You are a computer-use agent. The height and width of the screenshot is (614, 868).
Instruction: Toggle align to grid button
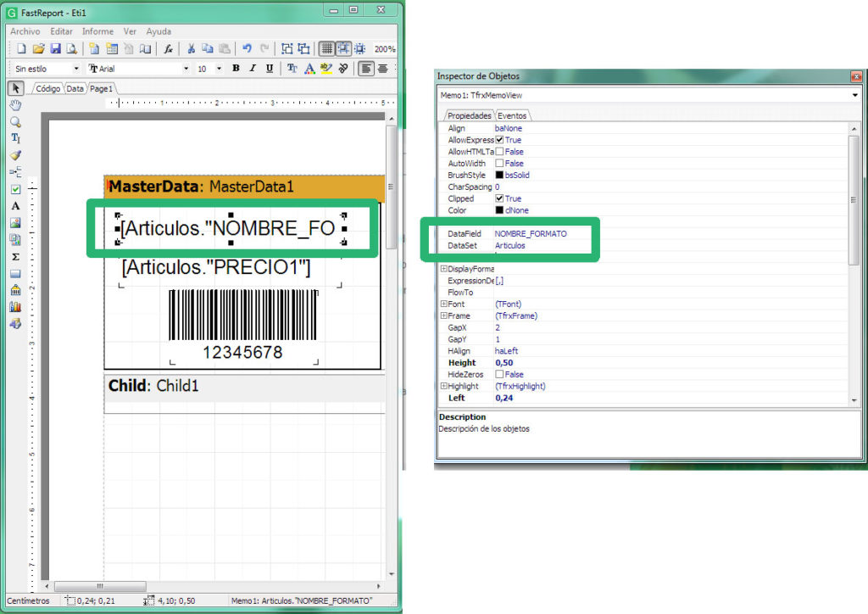tap(344, 48)
